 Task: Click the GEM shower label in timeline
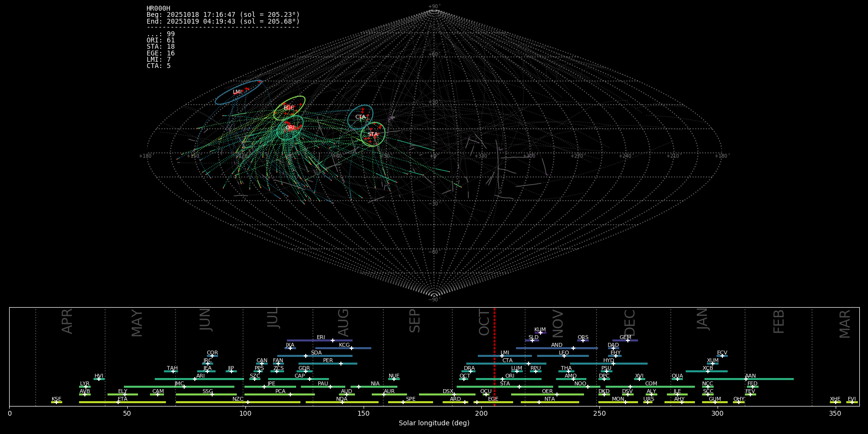625,338
